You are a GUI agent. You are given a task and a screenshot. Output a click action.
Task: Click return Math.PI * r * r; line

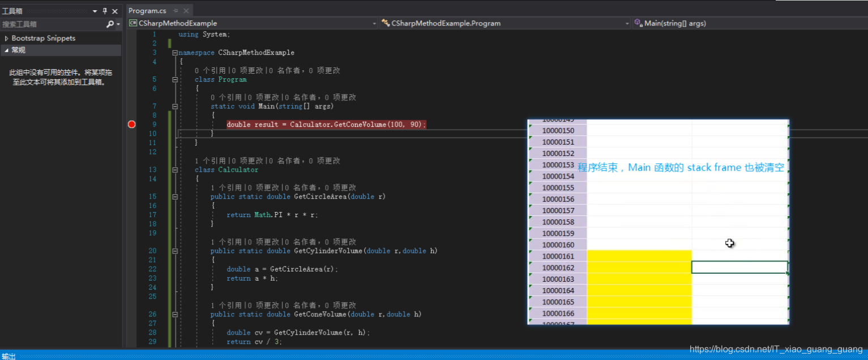tap(272, 215)
